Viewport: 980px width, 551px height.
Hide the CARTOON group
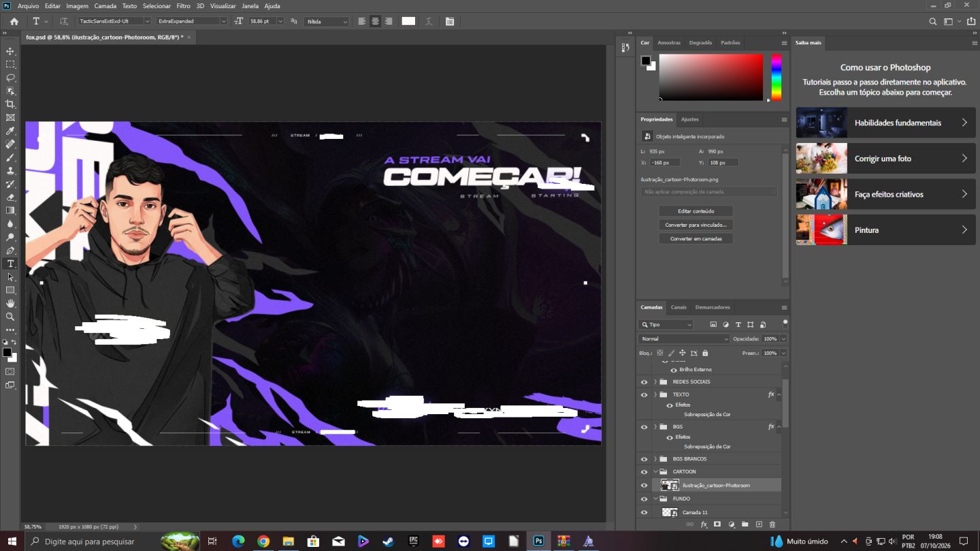coord(644,472)
